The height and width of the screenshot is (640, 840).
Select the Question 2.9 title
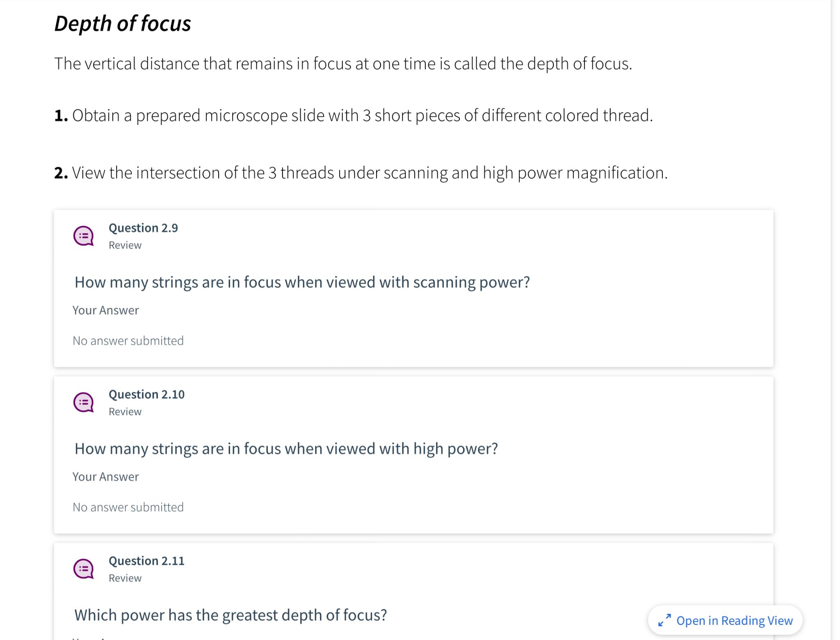coord(143,228)
